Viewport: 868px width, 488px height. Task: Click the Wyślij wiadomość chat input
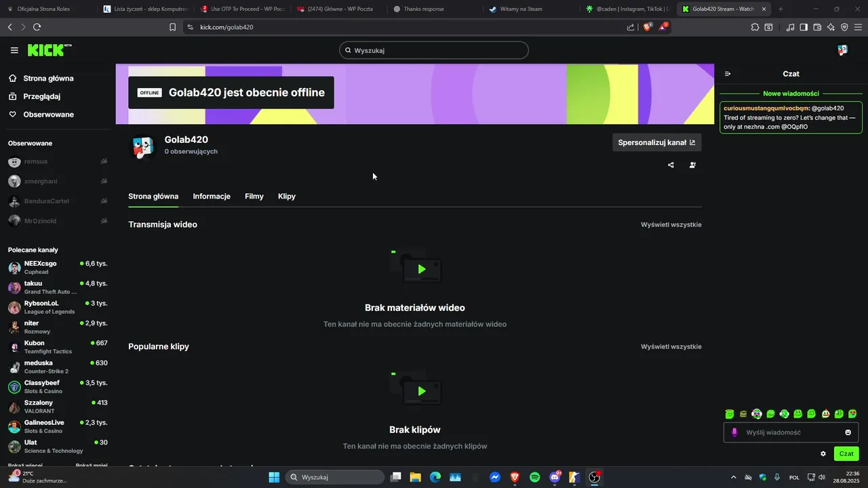(x=791, y=432)
